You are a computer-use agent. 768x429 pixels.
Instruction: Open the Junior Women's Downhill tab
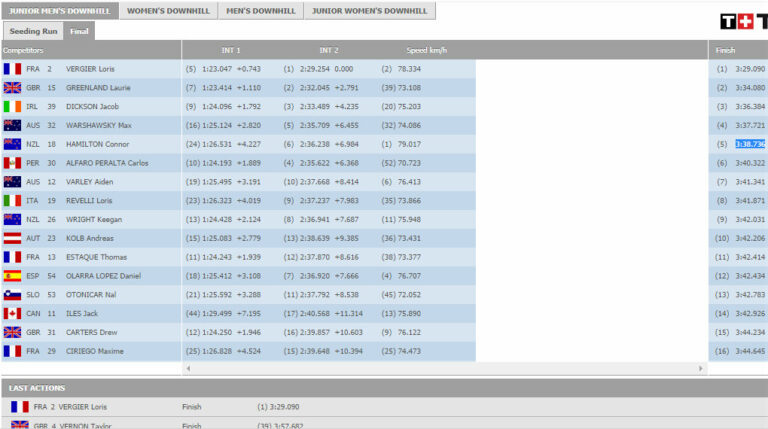pyautogui.click(x=368, y=12)
